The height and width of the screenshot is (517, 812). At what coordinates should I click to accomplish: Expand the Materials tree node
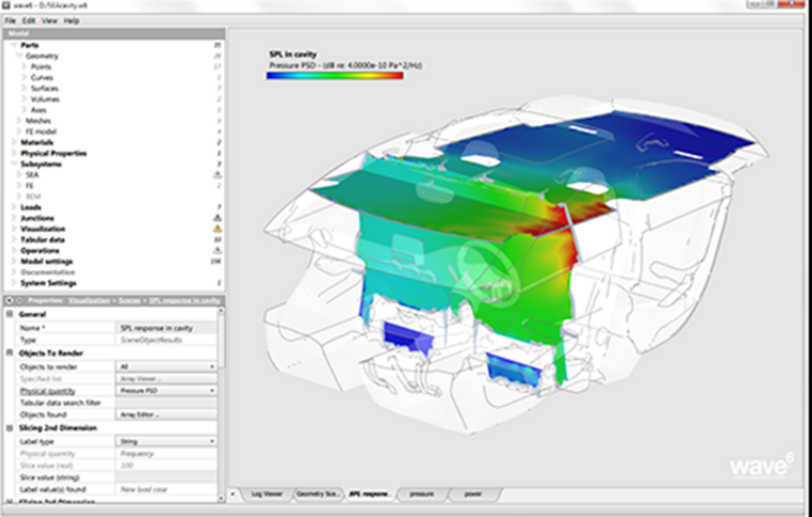click(x=14, y=143)
